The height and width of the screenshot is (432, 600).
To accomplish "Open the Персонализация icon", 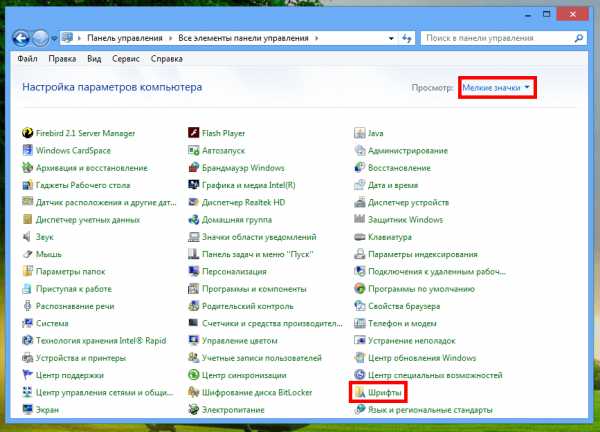I will click(194, 271).
